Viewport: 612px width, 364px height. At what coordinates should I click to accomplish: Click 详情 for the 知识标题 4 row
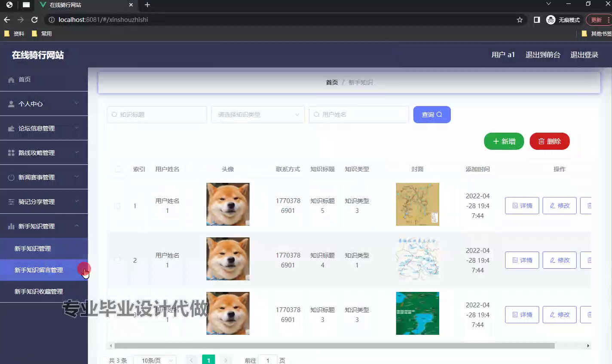[522, 260]
